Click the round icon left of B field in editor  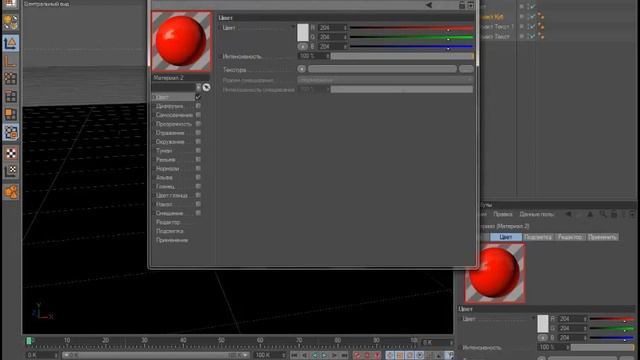point(302,47)
